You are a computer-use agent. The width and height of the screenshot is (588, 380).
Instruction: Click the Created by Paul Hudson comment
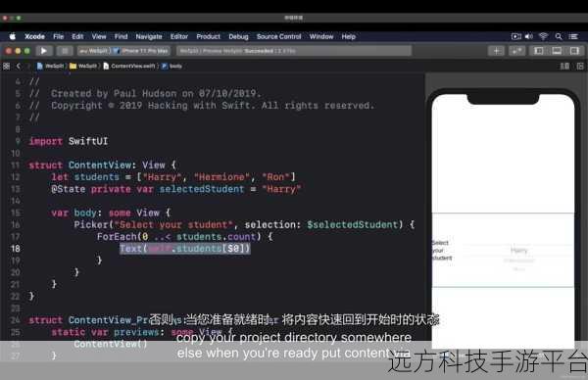tap(145, 93)
